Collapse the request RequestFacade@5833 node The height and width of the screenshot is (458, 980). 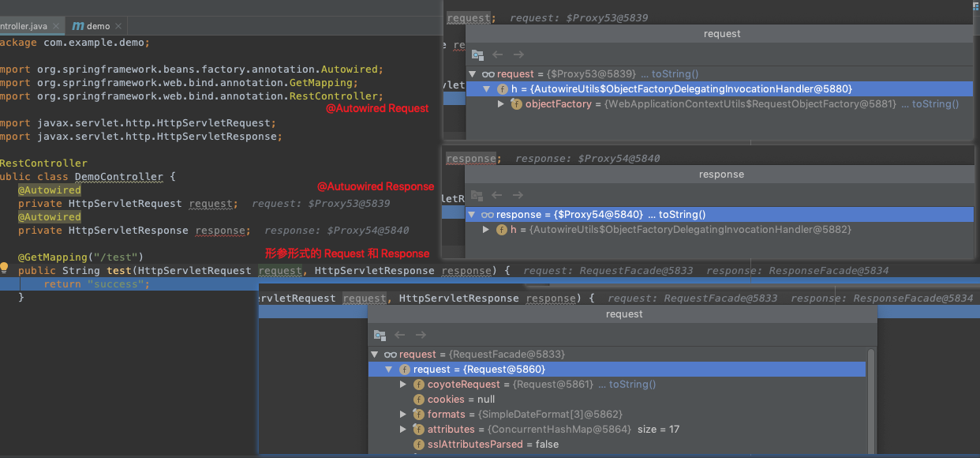click(x=375, y=355)
